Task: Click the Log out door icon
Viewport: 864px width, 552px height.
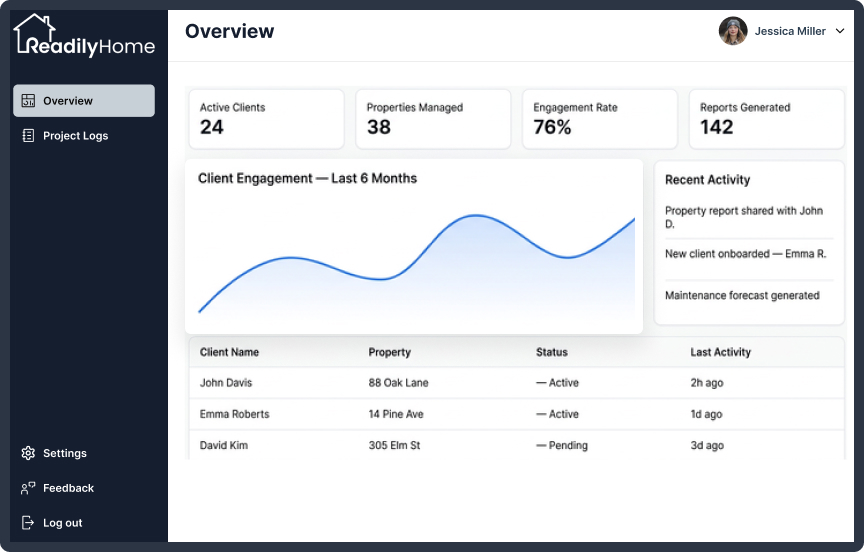Action: coord(28,523)
